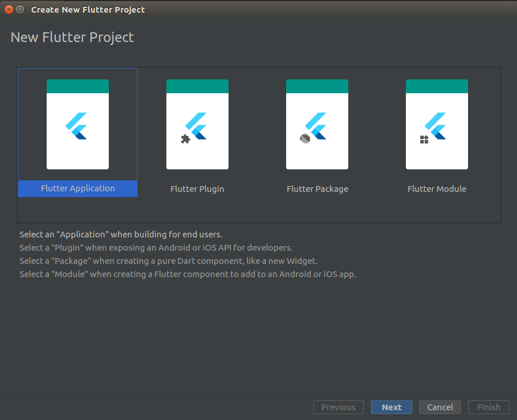Select the Flutter Plugin project icon
Screen dimensions: 517x420
click(x=197, y=124)
